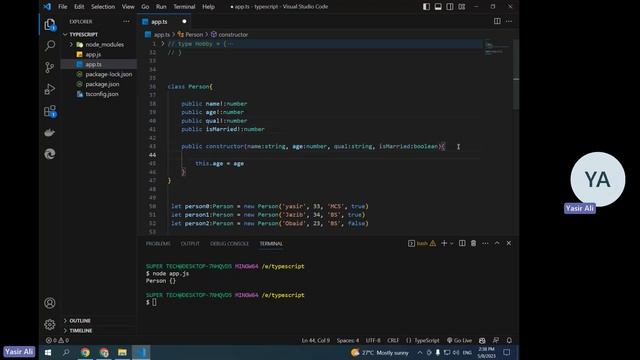
Task: Click the new terminal plus icon
Action: 444,243
